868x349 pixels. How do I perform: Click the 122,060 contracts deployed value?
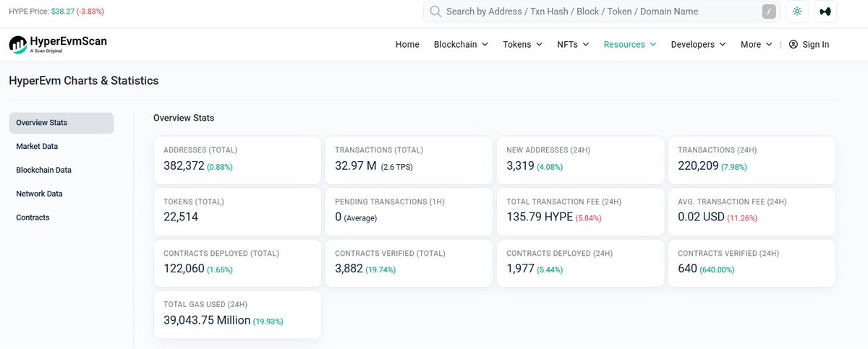(x=184, y=269)
